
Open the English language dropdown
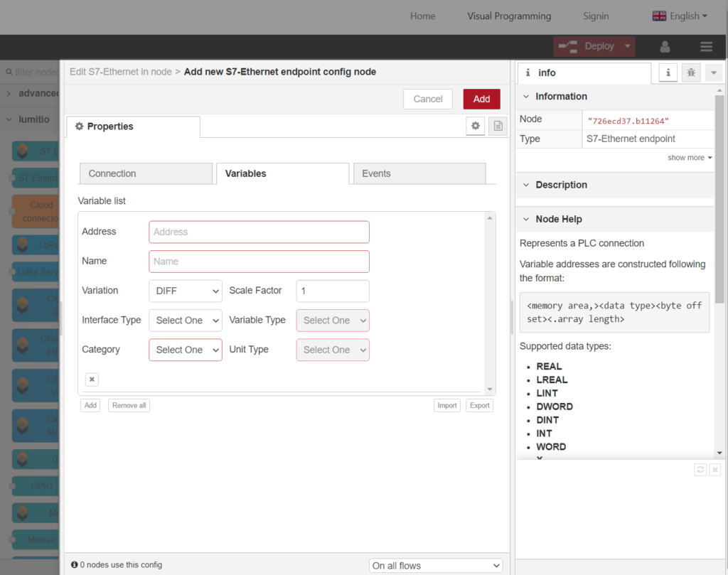(x=688, y=16)
